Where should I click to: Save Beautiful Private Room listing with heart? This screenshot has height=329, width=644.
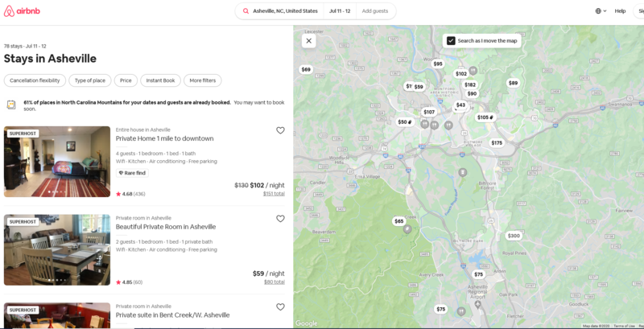tap(280, 219)
